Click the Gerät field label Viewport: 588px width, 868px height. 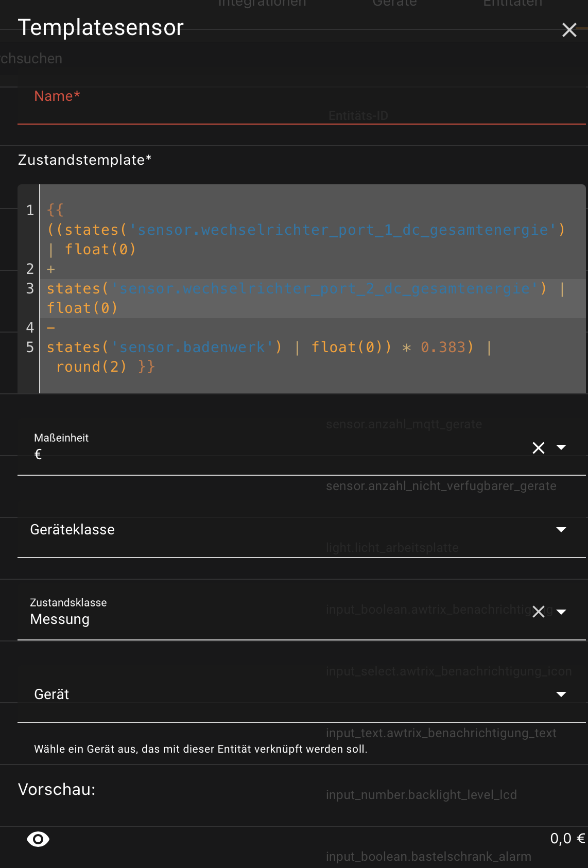click(51, 695)
